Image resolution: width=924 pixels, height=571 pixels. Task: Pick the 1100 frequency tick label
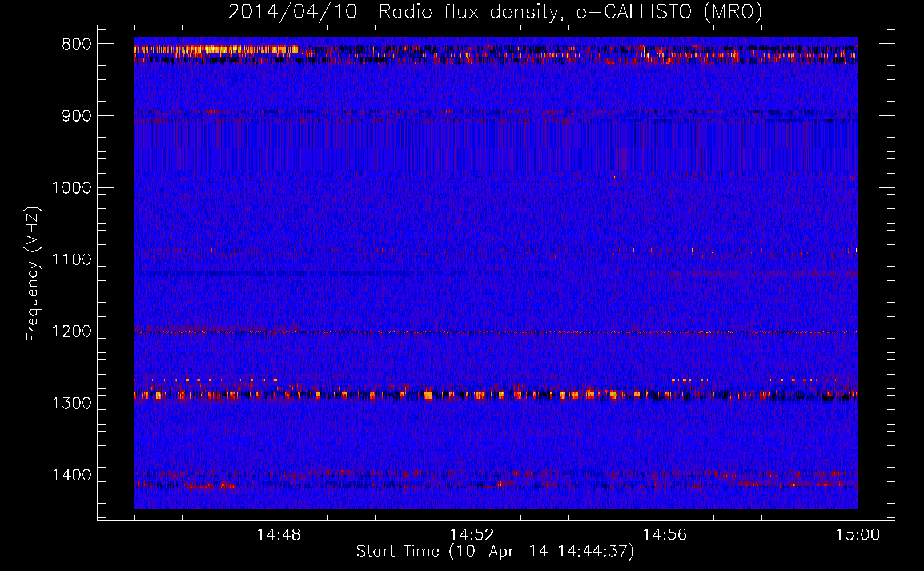pos(71,260)
